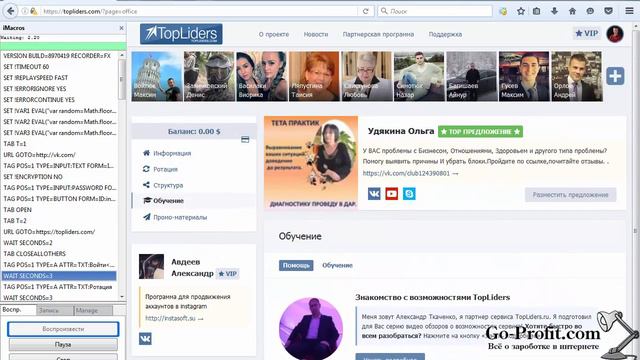Screen dimensions: 640x360
Task: Open the Тета практик offer banner image
Action: [311, 163]
